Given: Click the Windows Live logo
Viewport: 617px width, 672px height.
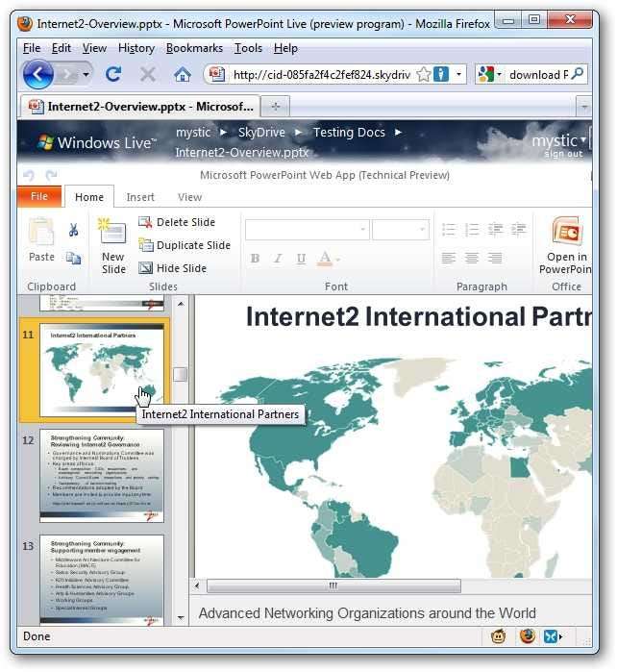Looking at the screenshot, I should tap(97, 142).
